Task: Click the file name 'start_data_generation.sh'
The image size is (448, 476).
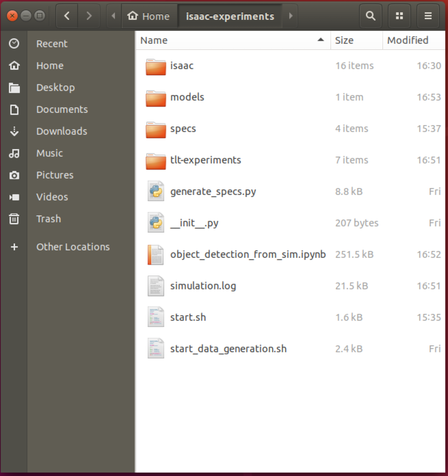Action: [x=228, y=349]
